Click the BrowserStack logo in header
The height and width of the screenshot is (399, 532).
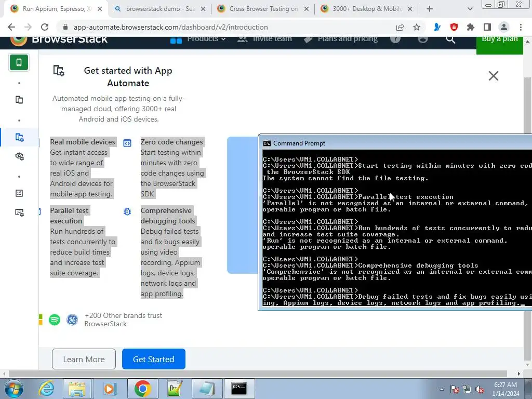59,39
